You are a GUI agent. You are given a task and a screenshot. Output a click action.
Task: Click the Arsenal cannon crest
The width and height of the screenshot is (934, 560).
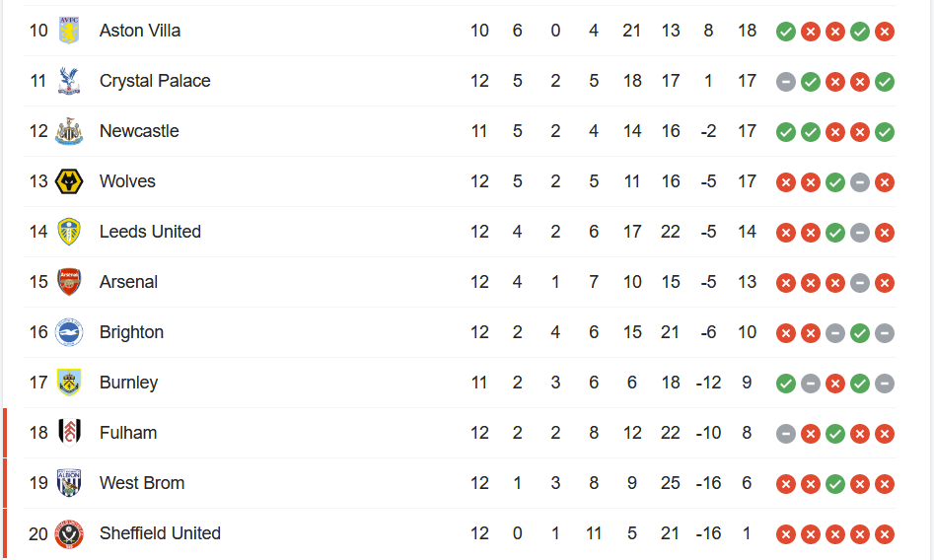coord(69,282)
